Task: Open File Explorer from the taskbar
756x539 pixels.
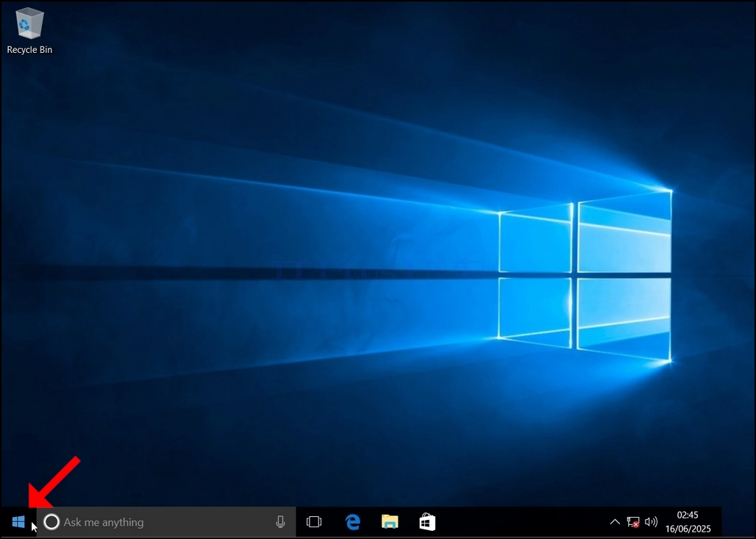Action: coord(390,522)
